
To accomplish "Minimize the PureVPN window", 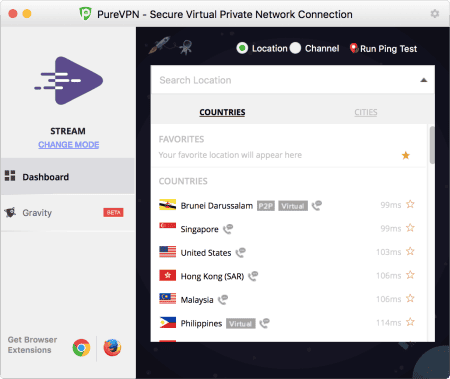I will point(27,14).
